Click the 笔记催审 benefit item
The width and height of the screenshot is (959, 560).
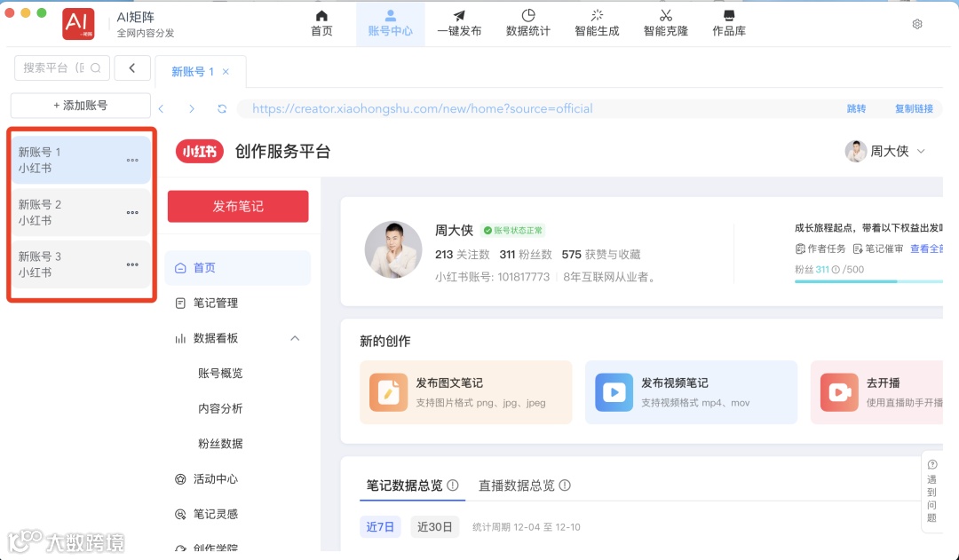point(877,248)
